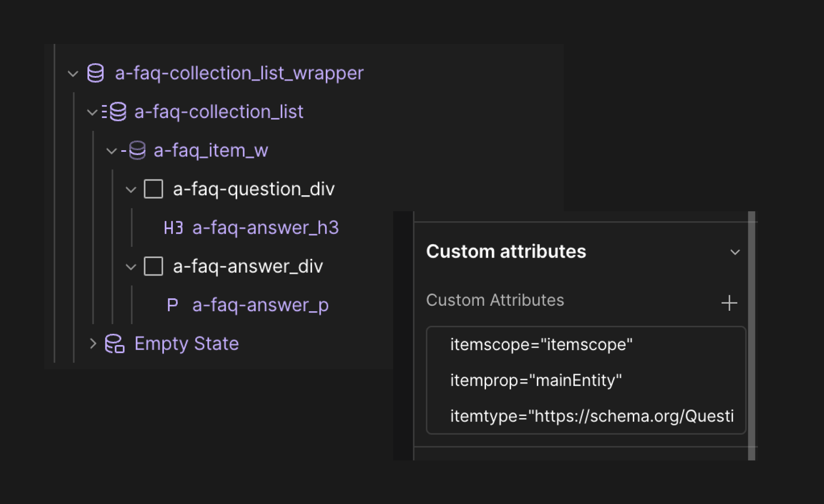Collapse the a-faq-question_div children
824x504 pixels.
click(x=131, y=189)
